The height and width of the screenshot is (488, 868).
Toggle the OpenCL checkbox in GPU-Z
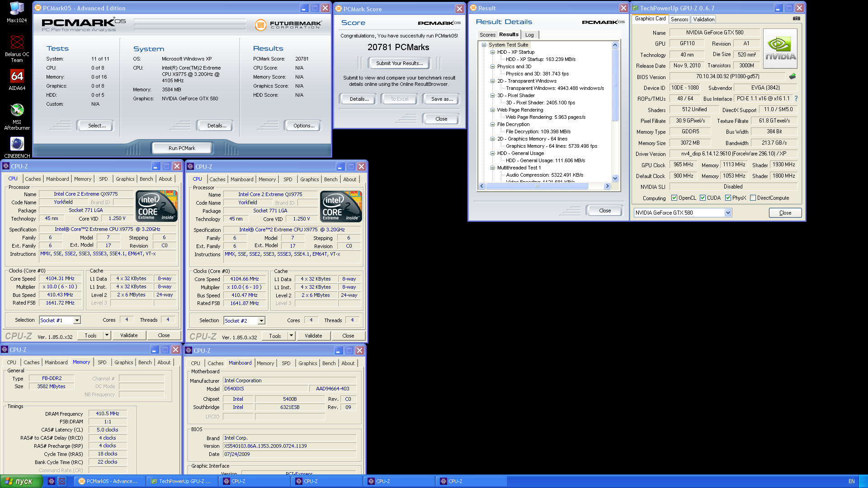coord(674,198)
